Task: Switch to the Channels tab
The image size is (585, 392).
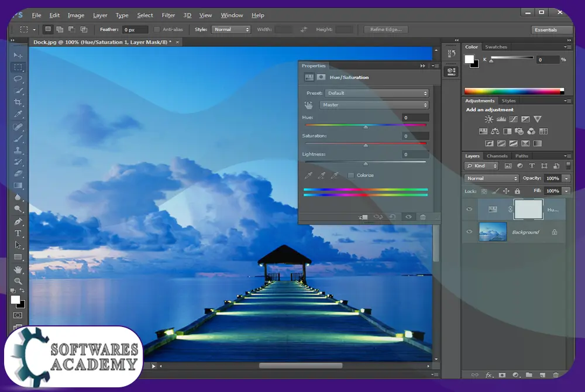Action: pyautogui.click(x=497, y=156)
